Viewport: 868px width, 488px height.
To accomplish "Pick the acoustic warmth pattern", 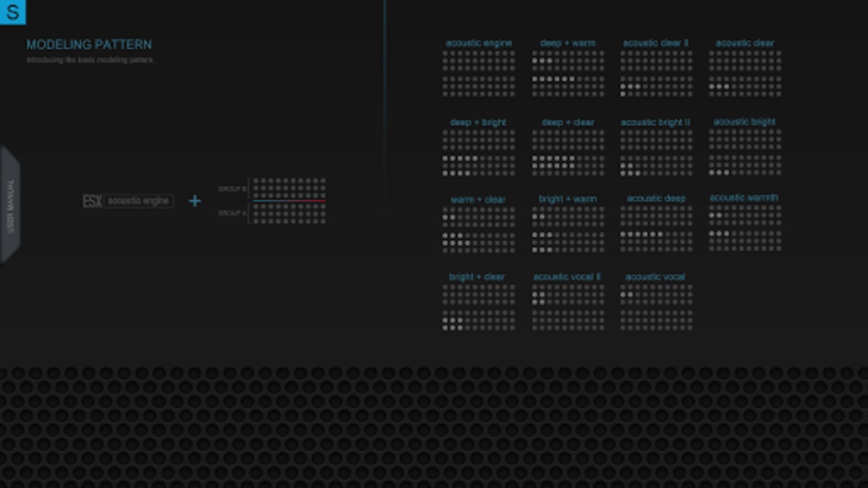I will pyautogui.click(x=745, y=223).
